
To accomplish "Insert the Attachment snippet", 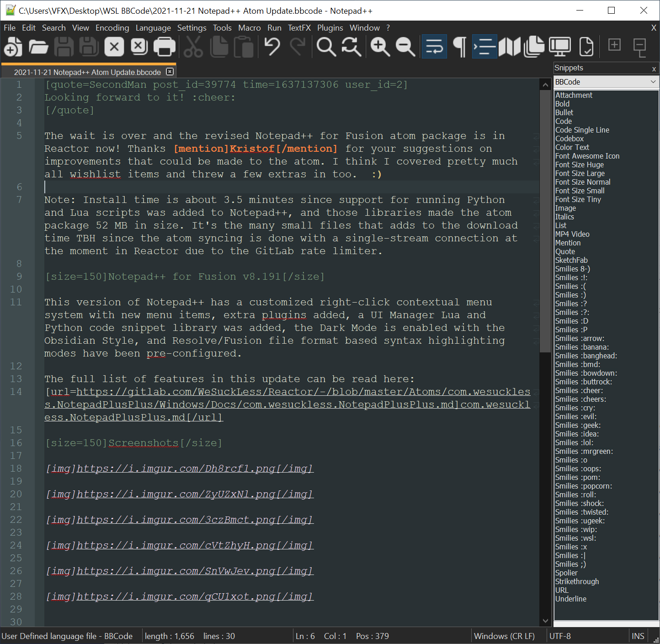I will point(574,95).
